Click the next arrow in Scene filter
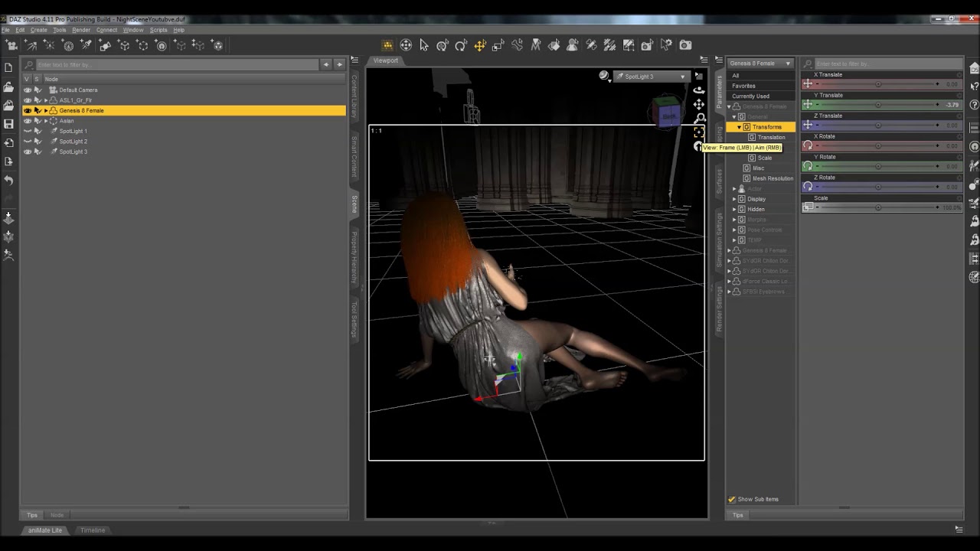The width and height of the screenshot is (980, 551). (x=339, y=64)
